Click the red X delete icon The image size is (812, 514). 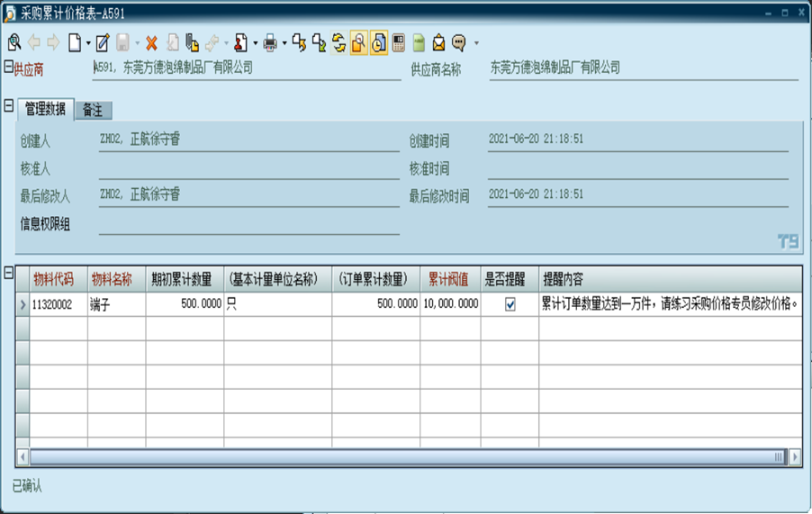[x=151, y=42]
